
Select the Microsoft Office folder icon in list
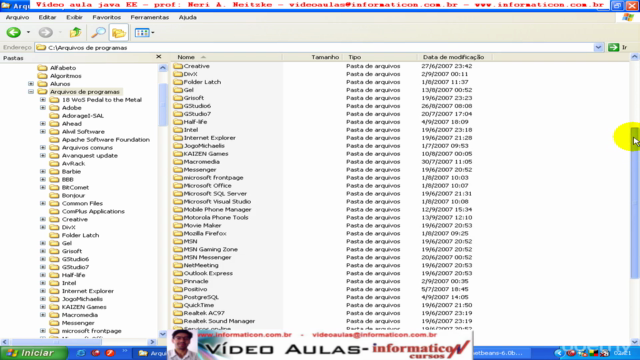click(x=178, y=185)
